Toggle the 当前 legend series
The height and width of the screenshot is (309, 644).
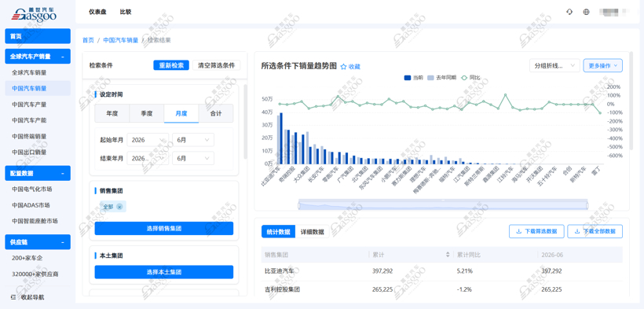click(413, 77)
